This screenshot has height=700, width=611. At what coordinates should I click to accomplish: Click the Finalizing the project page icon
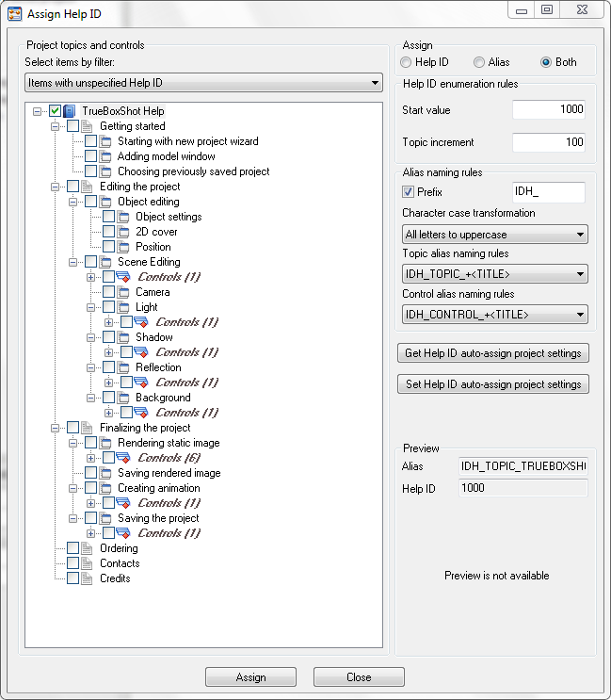(x=87, y=428)
